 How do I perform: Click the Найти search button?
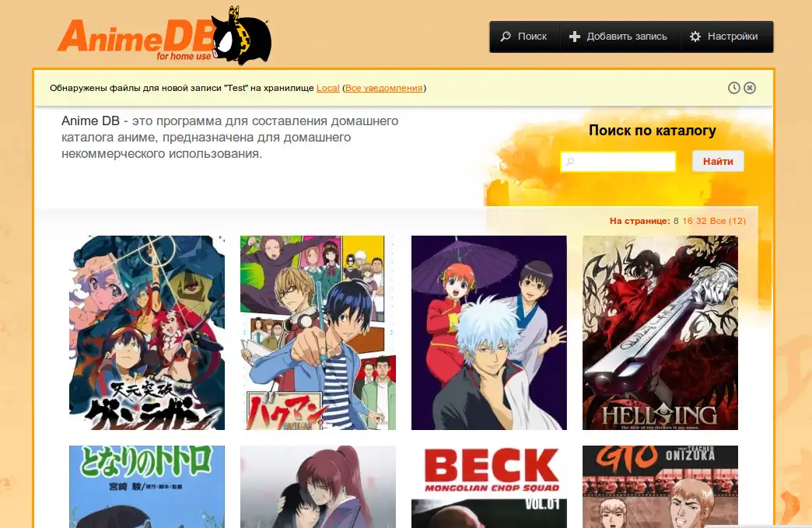click(718, 162)
